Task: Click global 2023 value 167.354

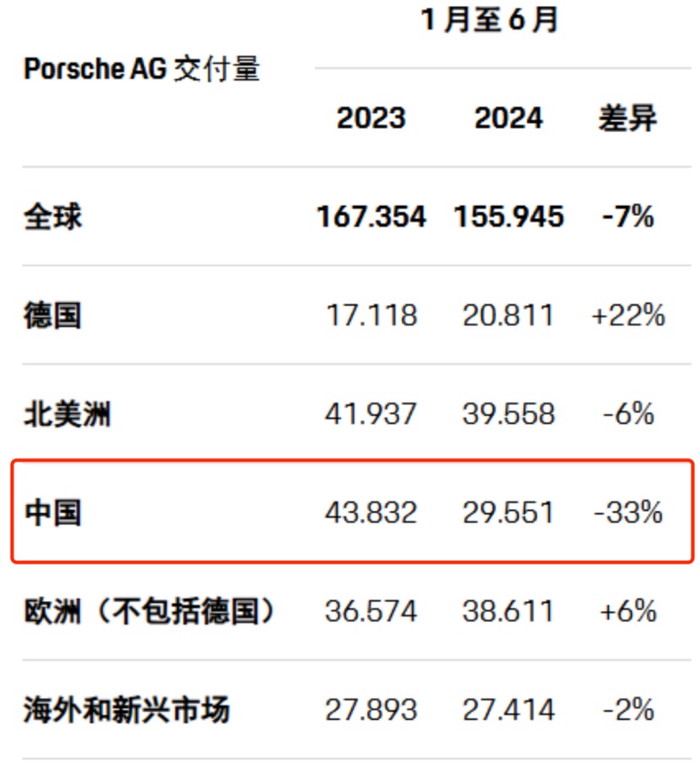Action: 371,217
